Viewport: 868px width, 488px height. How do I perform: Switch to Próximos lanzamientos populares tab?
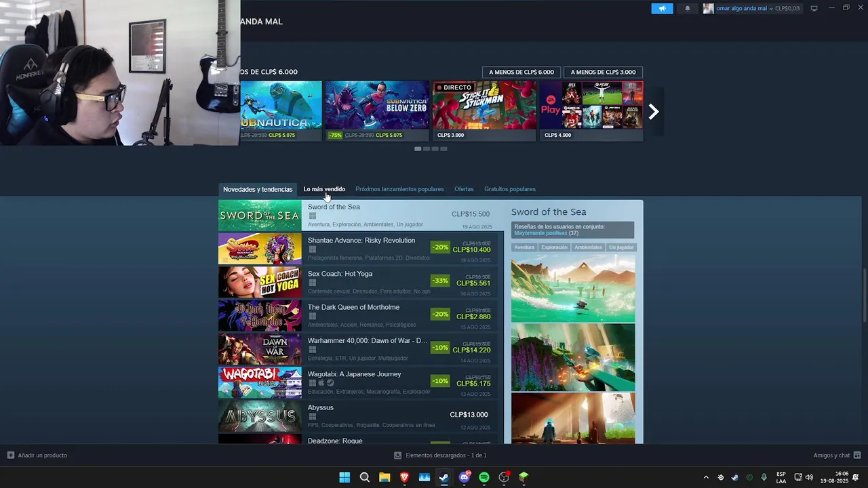[399, 189]
